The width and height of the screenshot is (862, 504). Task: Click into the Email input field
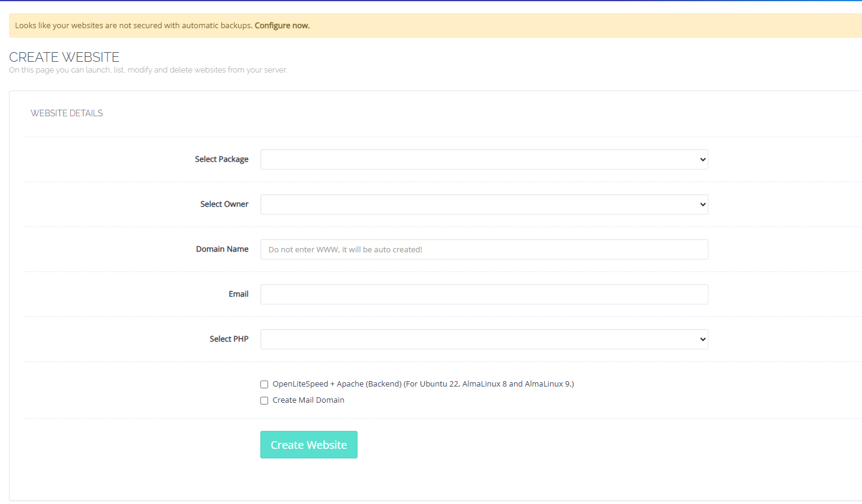point(483,294)
